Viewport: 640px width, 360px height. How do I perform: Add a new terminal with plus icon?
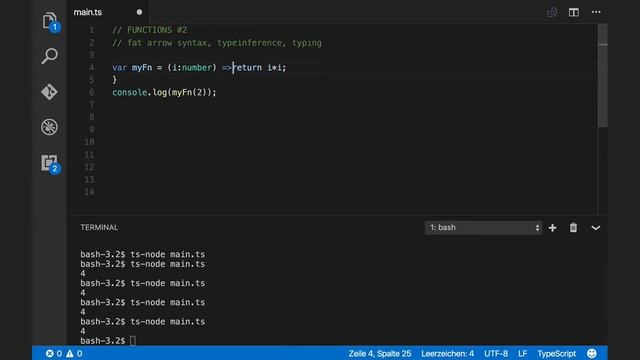coord(552,228)
